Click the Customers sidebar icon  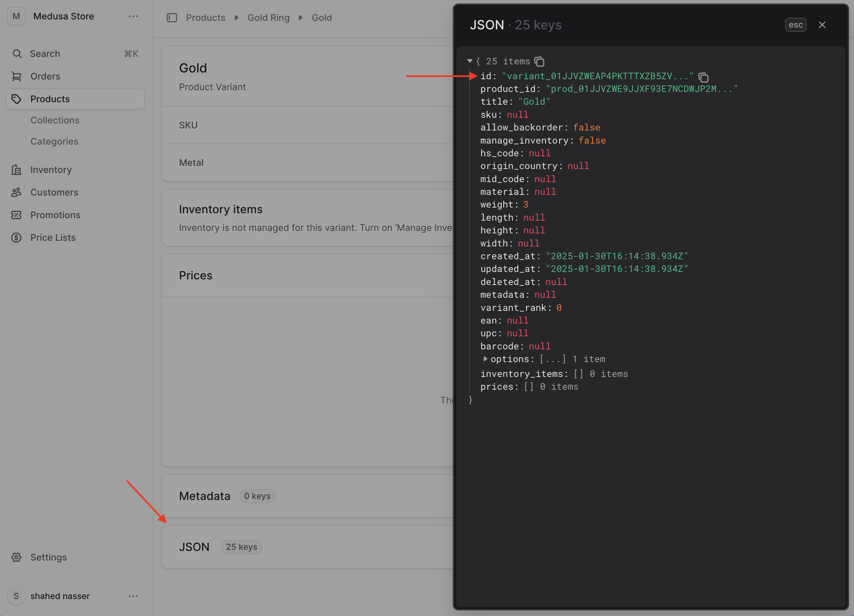(x=17, y=192)
